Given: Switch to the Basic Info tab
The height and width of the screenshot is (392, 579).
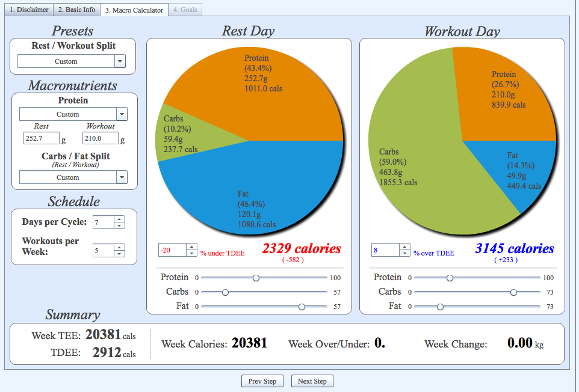Looking at the screenshot, I should pyautogui.click(x=76, y=10).
